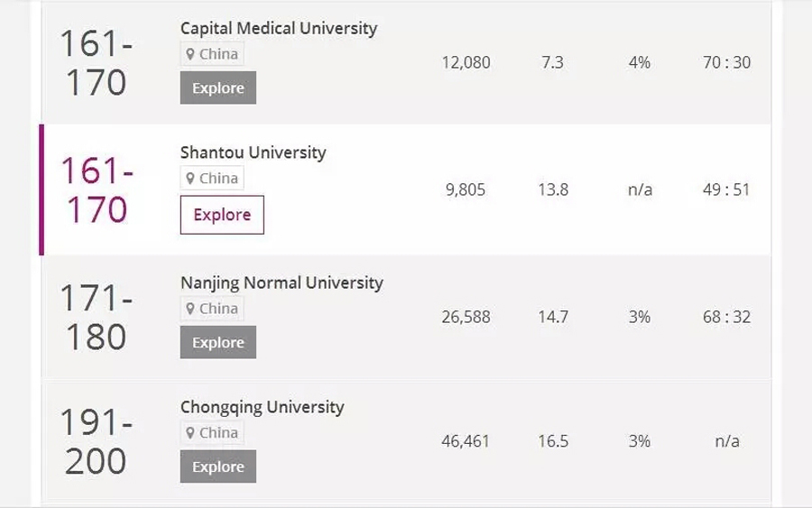Open Nanjing Normal University name link
The width and height of the screenshot is (812, 508).
(x=281, y=282)
